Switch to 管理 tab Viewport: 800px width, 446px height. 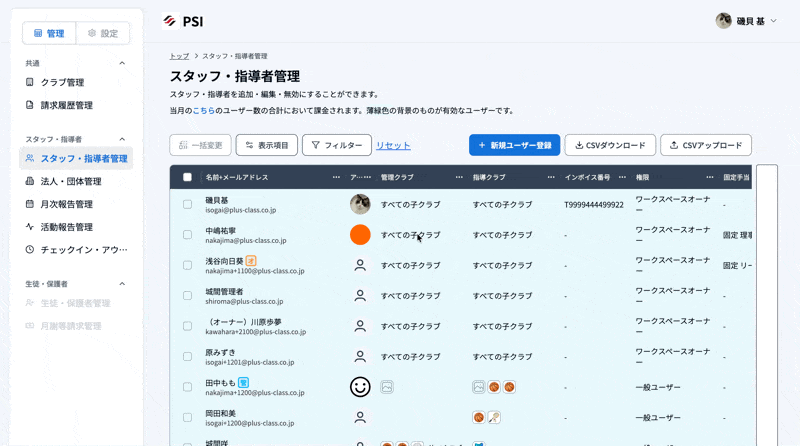pos(49,33)
